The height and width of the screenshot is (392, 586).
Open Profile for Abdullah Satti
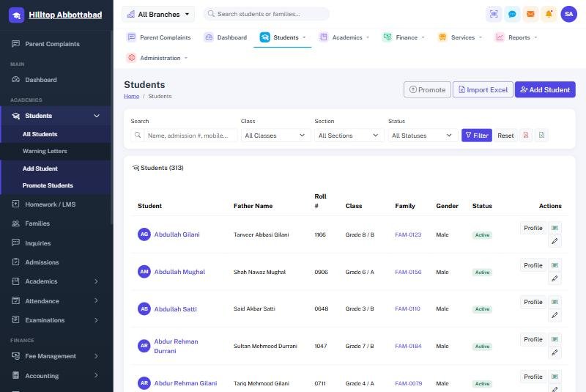coord(533,302)
